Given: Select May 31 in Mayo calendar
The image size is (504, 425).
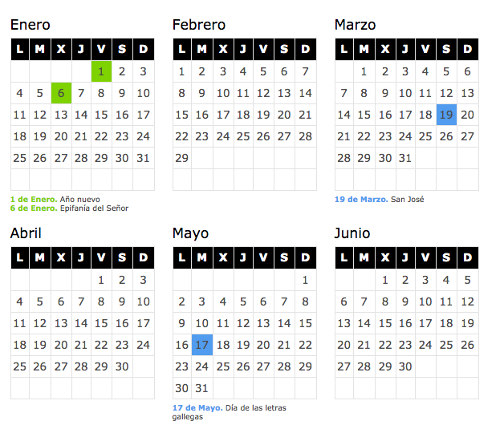Looking at the screenshot, I should click(202, 388).
